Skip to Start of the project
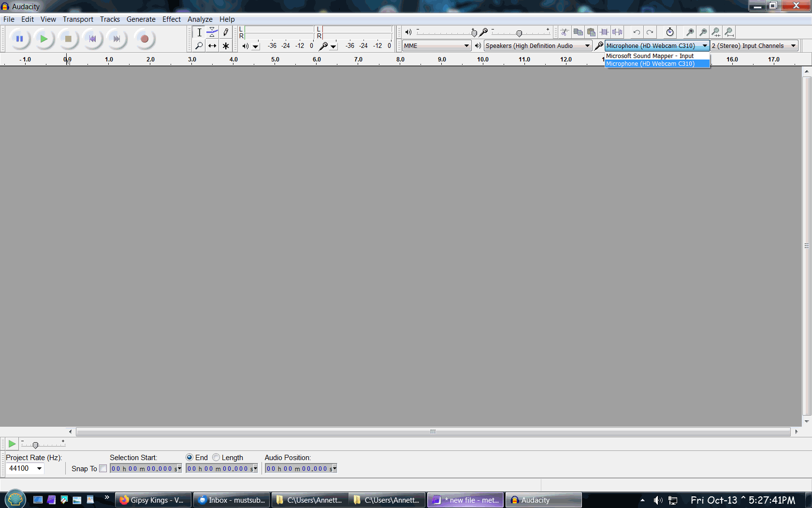The height and width of the screenshot is (508, 812). 92,39
